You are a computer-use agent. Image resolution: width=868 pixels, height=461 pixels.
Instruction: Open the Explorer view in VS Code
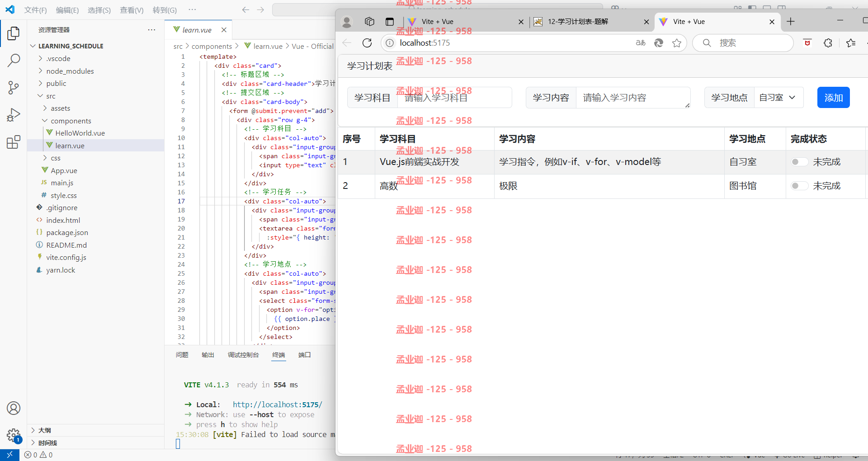14,33
